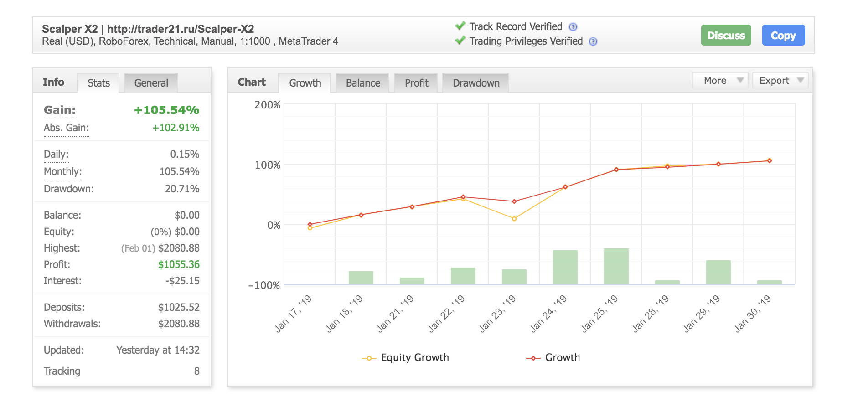Click the Withdrawals $2080.88 value
Screen dimensions: 868x402
(x=179, y=324)
